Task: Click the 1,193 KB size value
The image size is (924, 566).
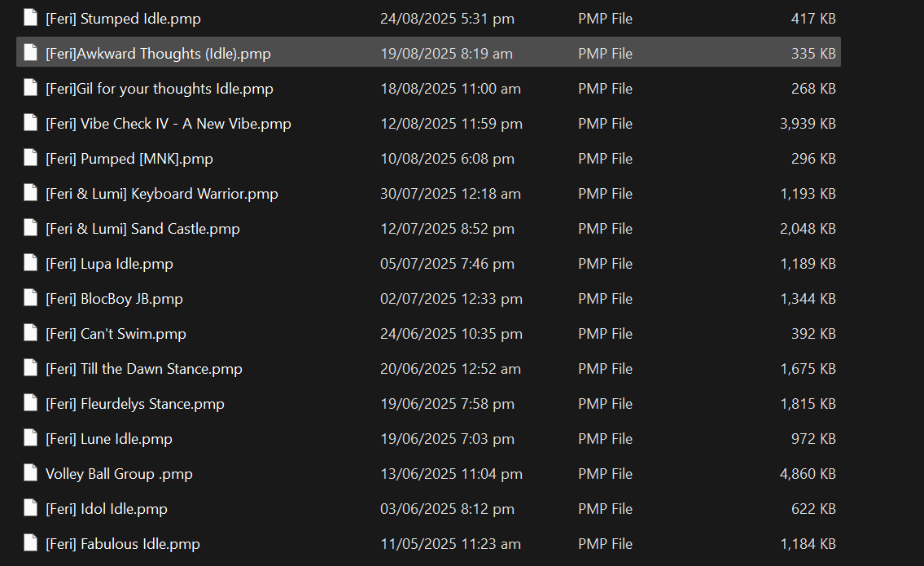Action: 808,194
